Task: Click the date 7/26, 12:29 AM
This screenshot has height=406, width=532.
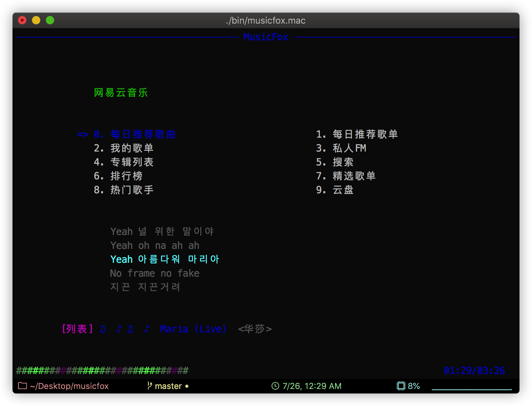Action: [x=312, y=386]
